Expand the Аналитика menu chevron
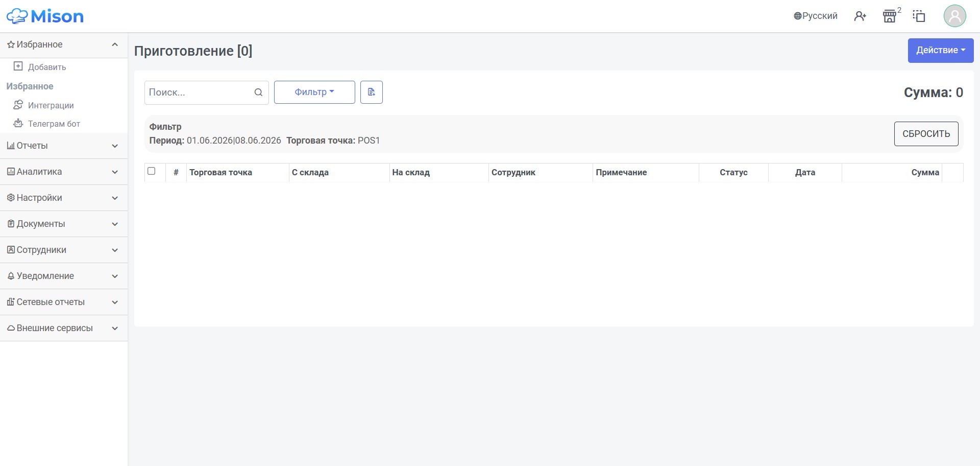The width and height of the screenshot is (980, 466). [115, 172]
